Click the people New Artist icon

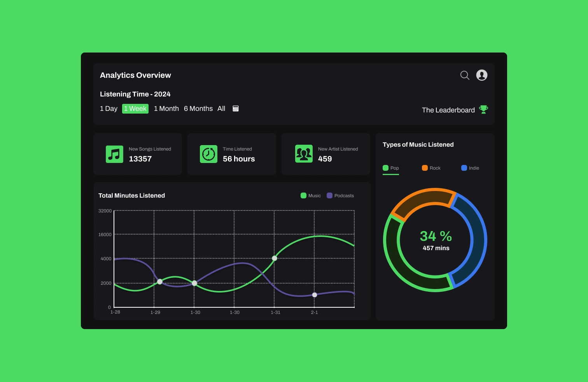304,154
